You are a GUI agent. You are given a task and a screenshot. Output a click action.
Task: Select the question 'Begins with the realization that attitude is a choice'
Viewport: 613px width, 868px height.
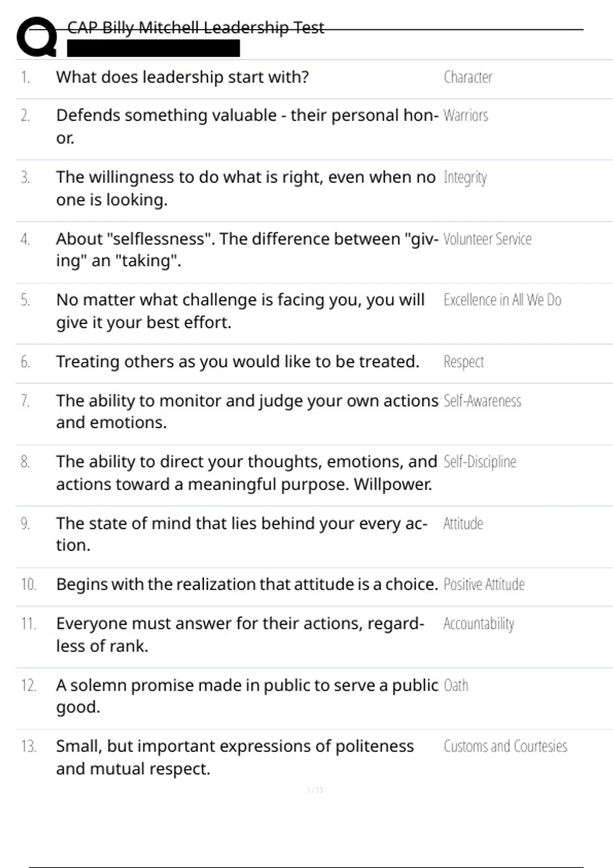click(x=247, y=584)
